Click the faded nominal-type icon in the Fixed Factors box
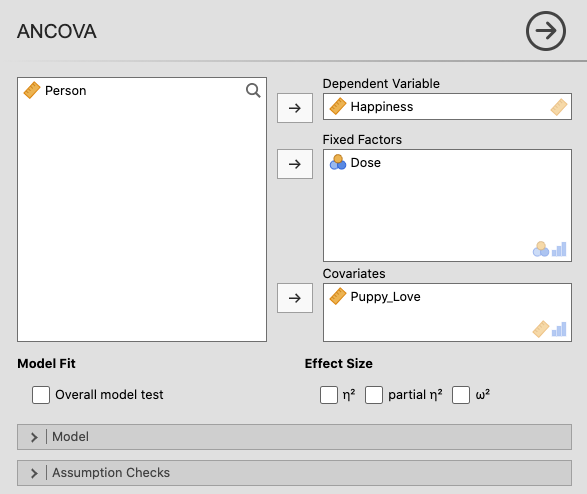Image resolution: width=587 pixels, height=494 pixels. tap(541, 249)
